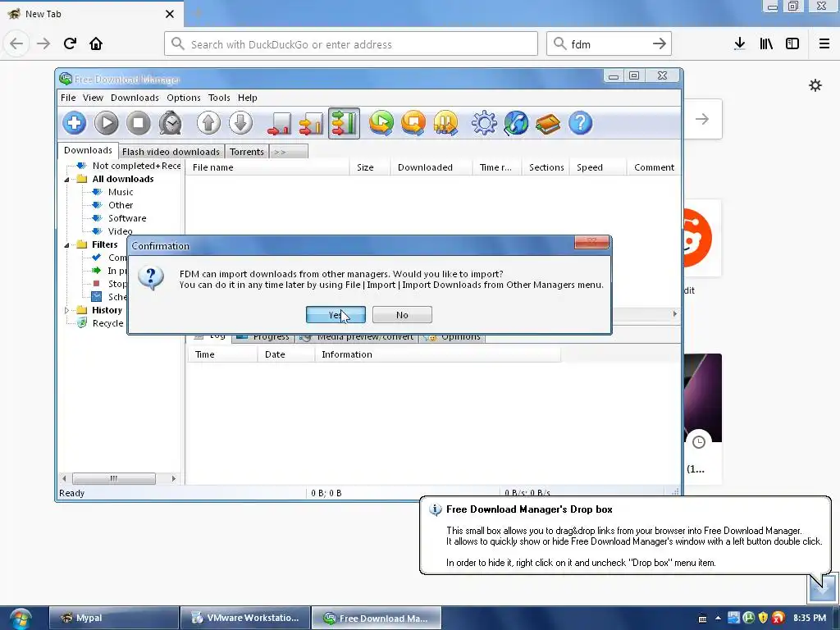Click the Add new download plus icon

(74, 123)
